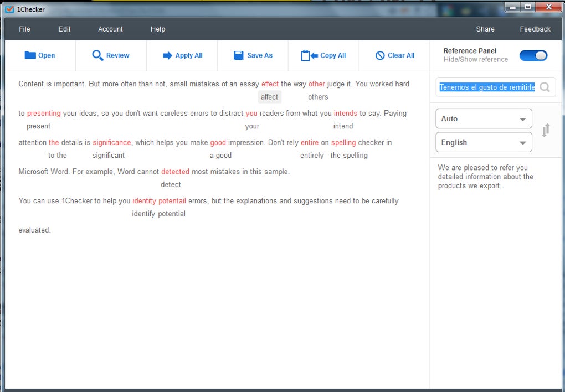The image size is (565, 392).
Task: Apply the 'significant' suggestion
Action: click(x=109, y=155)
